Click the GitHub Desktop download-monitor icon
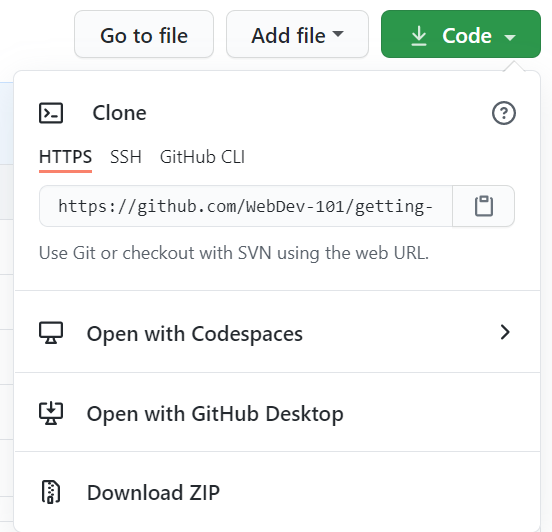552x532 pixels. click(x=51, y=413)
